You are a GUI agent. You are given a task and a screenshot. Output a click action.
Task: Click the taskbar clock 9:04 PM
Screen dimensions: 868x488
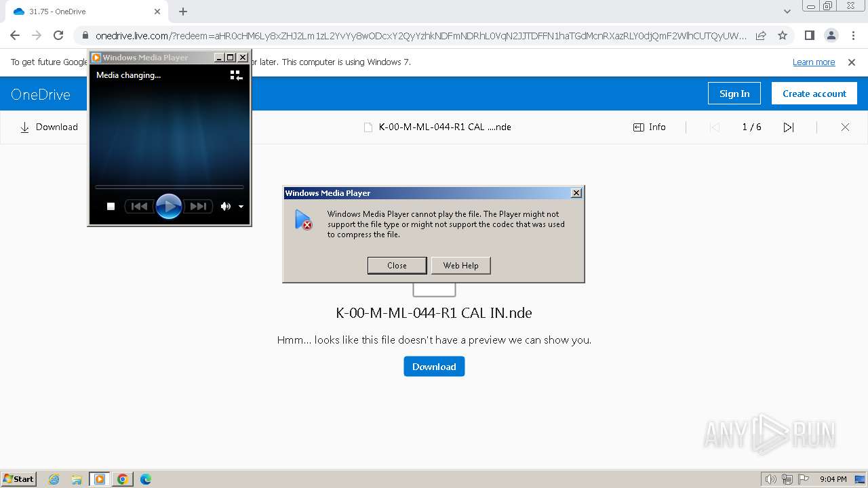(x=833, y=479)
